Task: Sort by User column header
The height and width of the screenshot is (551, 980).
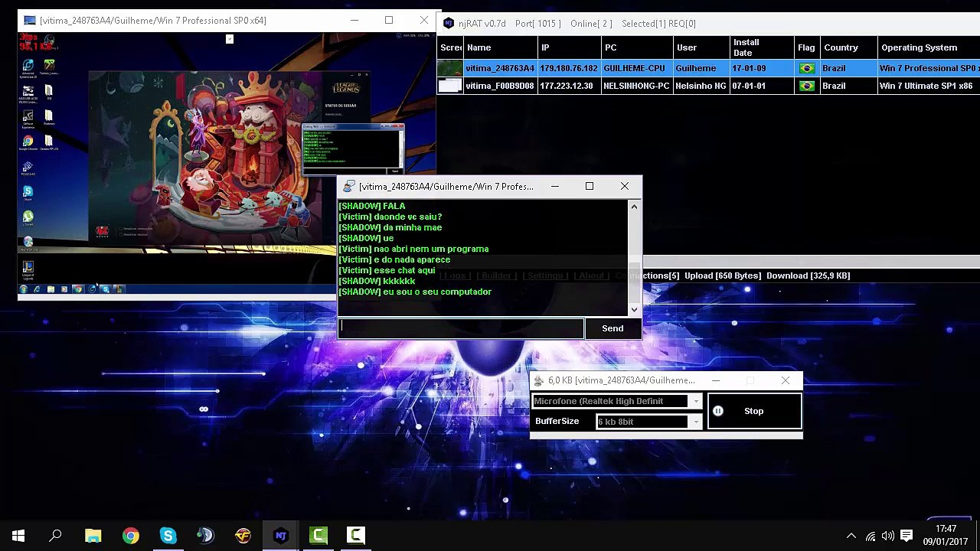Action: click(x=701, y=47)
